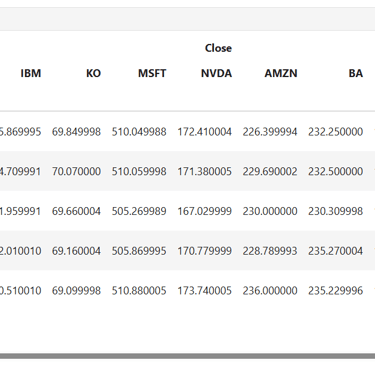
Task: Click the Close column group header
Action: [x=218, y=48]
